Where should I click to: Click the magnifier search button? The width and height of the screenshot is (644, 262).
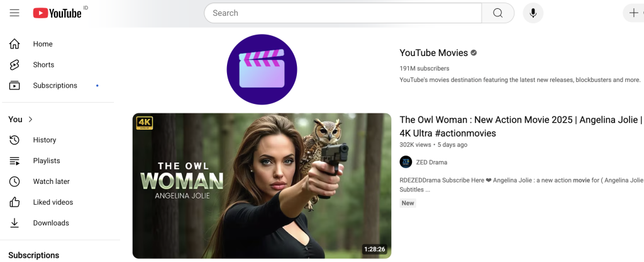(x=497, y=13)
